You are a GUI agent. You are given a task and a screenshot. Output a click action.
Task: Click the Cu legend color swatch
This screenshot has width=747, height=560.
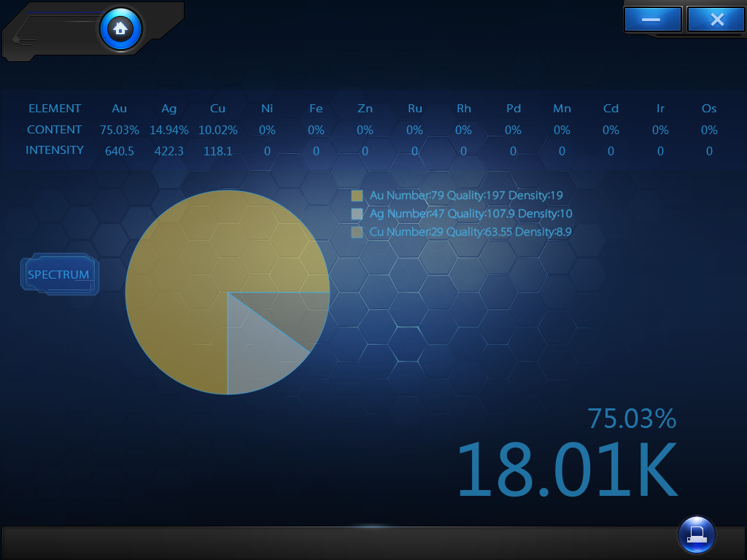[x=357, y=232]
